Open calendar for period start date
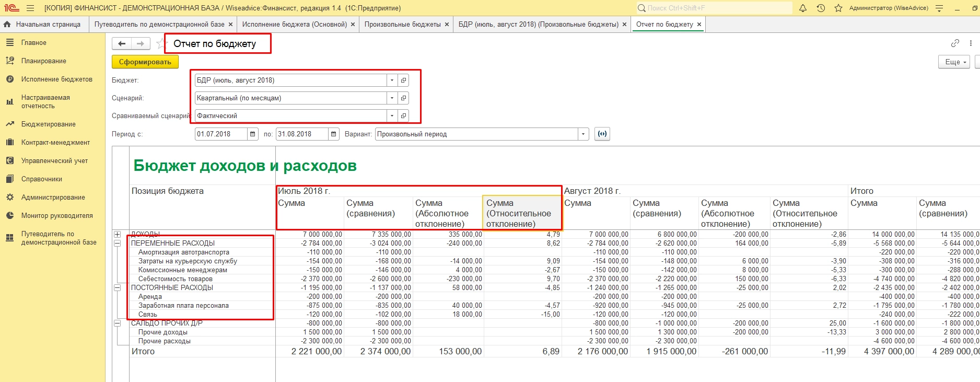 click(253, 134)
